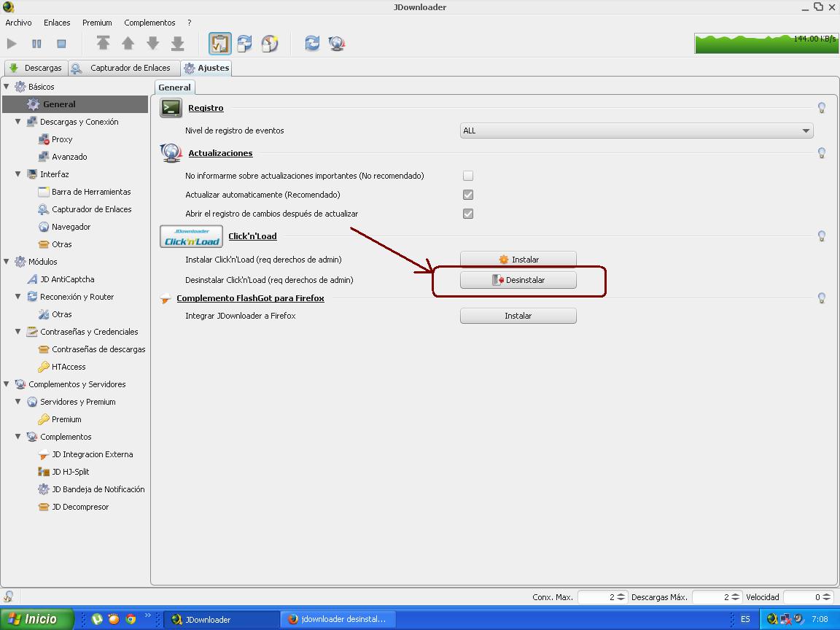
Task: Open the Archivo menu
Action: tap(18, 23)
